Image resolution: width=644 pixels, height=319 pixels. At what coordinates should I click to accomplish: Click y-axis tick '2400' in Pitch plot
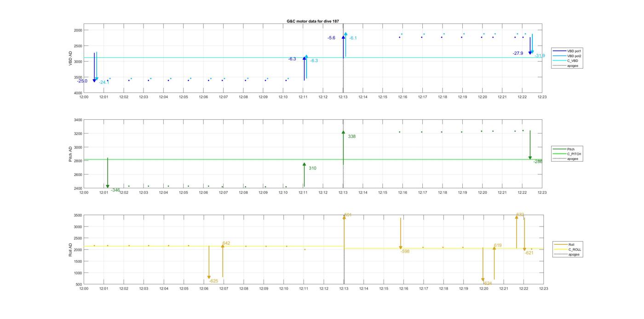point(78,188)
